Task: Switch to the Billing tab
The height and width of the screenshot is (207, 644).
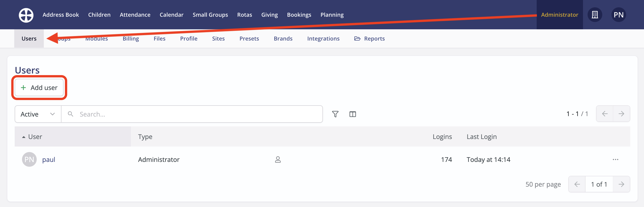Action: [x=130, y=38]
